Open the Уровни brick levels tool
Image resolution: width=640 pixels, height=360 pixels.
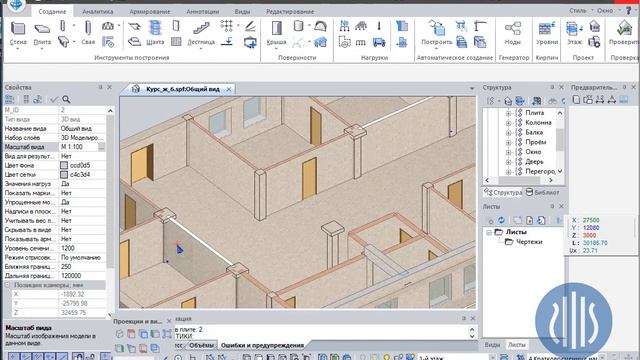(547, 33)
